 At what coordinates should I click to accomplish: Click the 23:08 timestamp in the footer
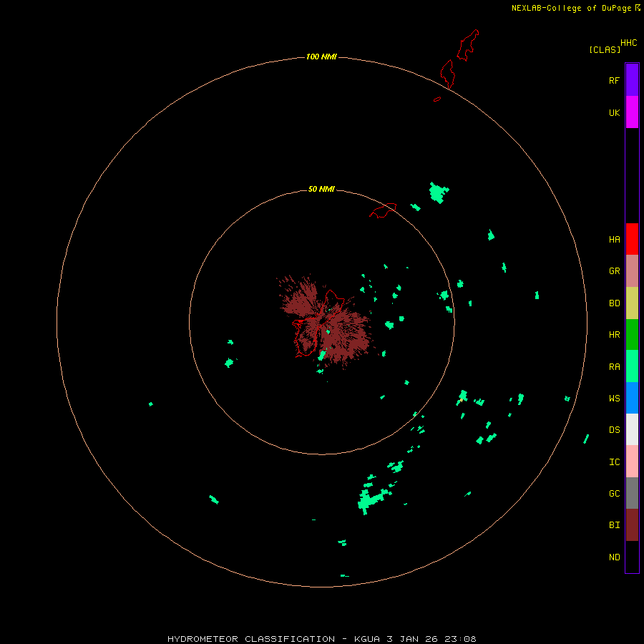[459, 639]
